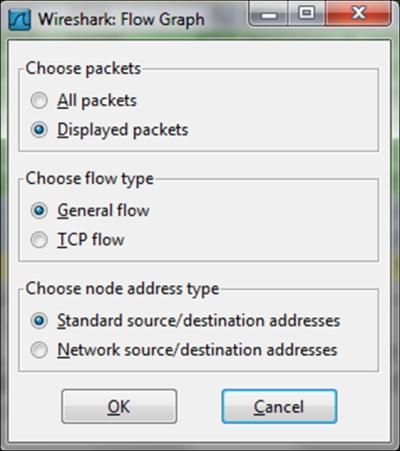Image resolution: width=400 pixels, height=451 pixels.
Task: Minimize the Flow Graph window
Action: click(269, 14)
